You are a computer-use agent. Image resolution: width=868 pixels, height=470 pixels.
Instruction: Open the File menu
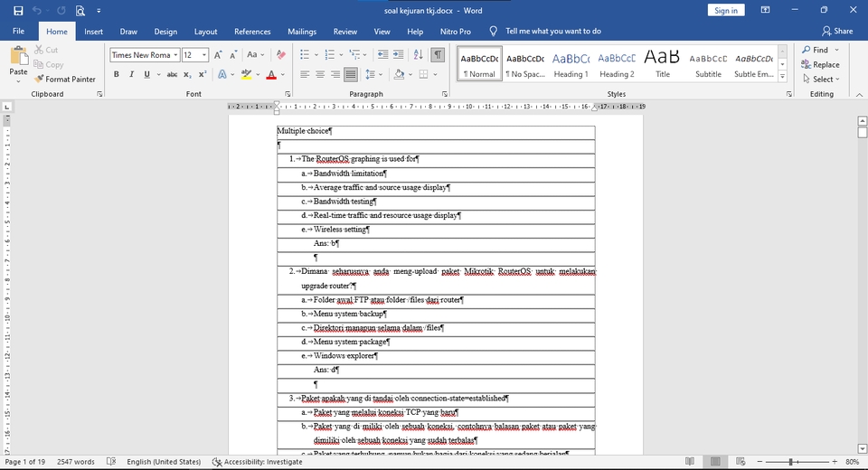tap(18, 31)
